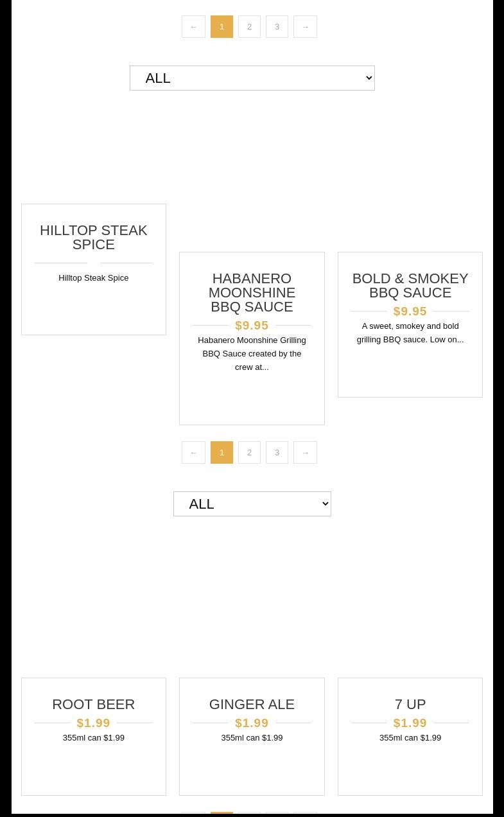
Task: Click next-page arrow in pagination above the sauce products
Action: (x=305, y=27)
